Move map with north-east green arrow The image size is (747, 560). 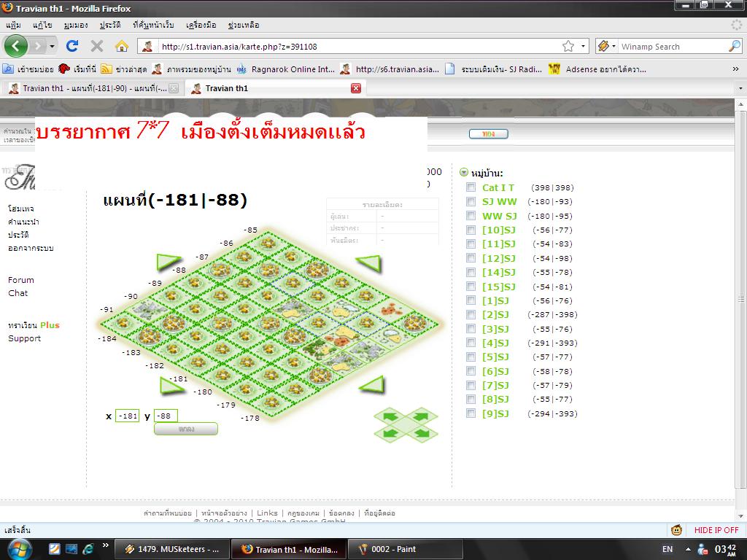[369, 263]
